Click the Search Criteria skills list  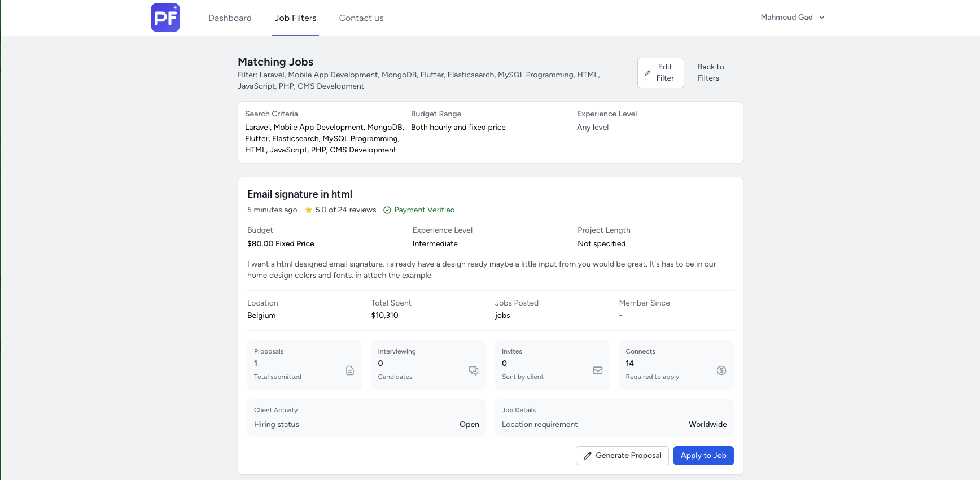click(x=325, y=139)
